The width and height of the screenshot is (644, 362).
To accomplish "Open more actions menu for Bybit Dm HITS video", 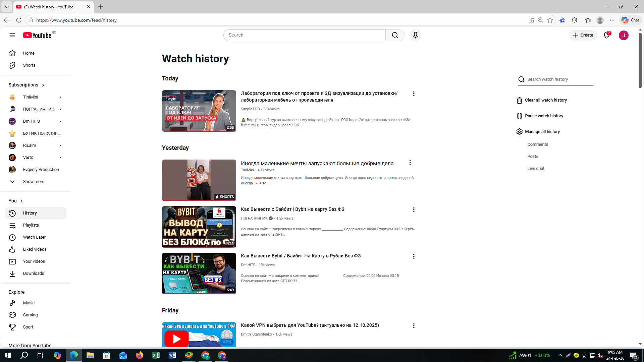I will (x=414, y=256).
